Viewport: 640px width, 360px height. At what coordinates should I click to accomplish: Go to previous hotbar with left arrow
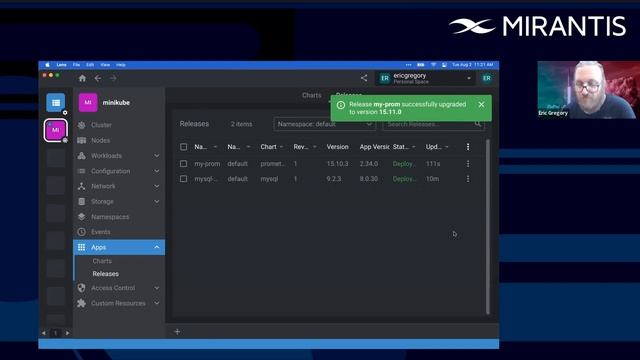pos(44,333)
